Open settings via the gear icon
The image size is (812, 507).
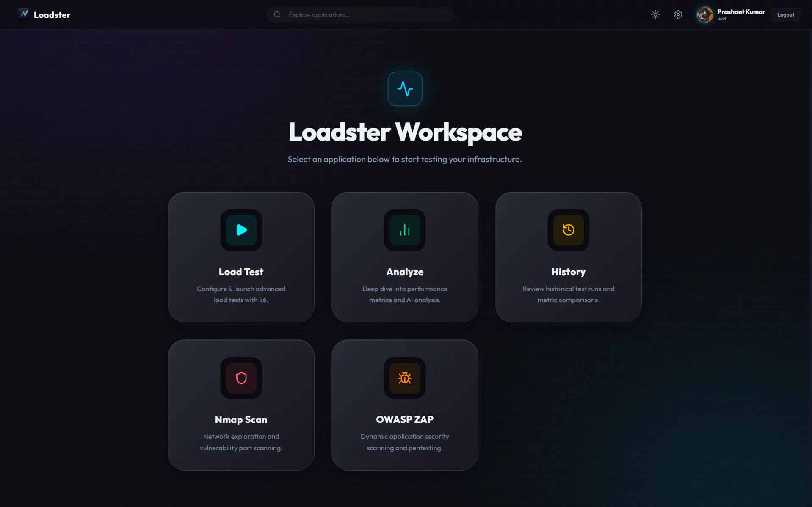click(678, 15)
